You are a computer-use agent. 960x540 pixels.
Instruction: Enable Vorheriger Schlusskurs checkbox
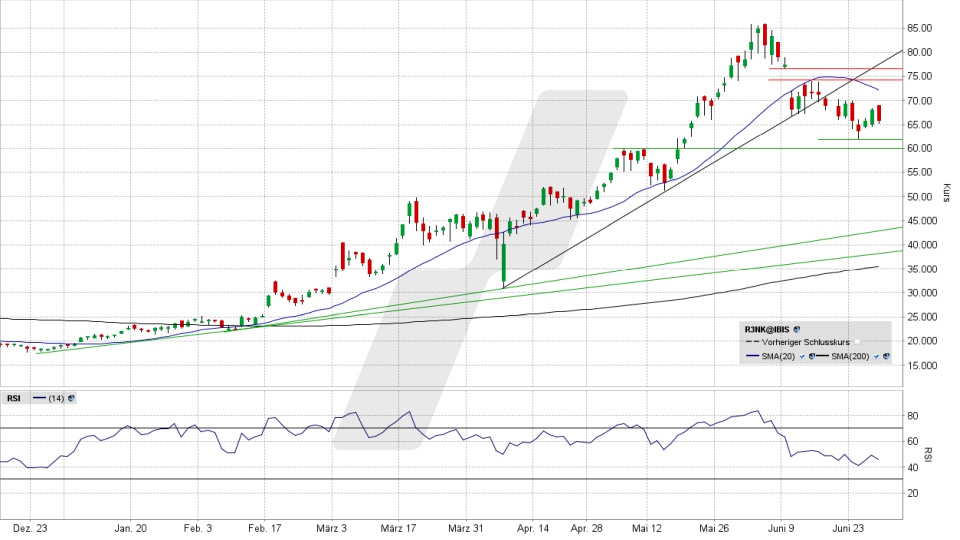pyautogui.click(x=858, y=342)
